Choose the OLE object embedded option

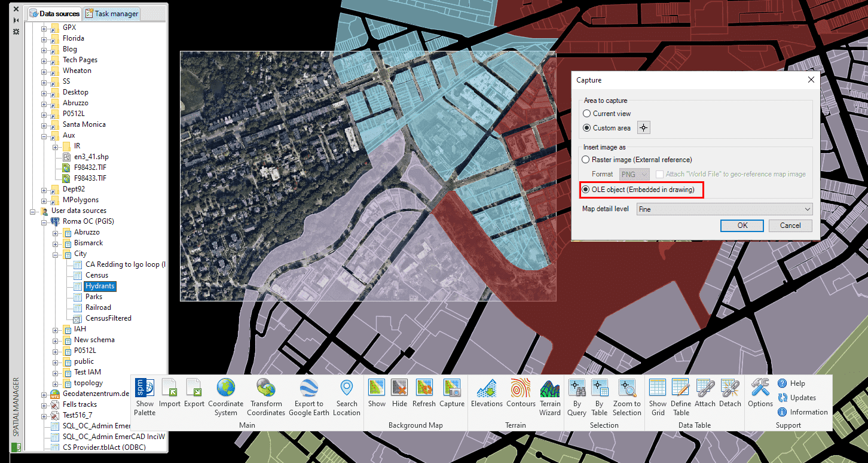587,190
